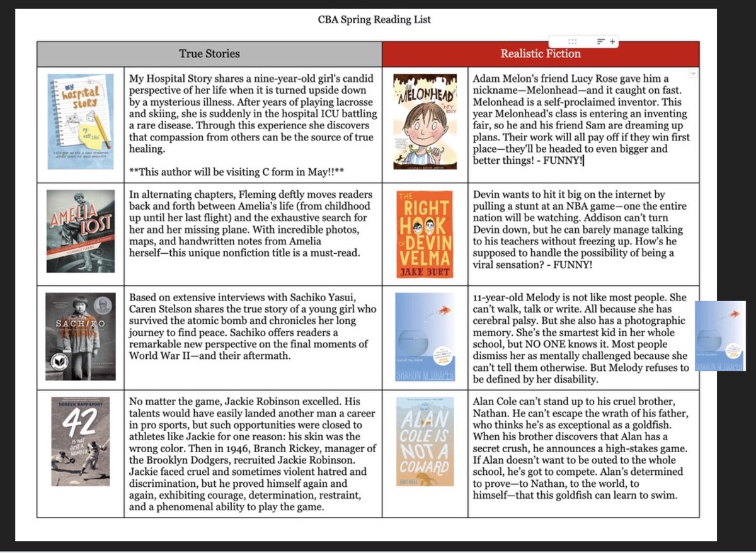The width and height of the screenshot is (756, 553).
Task: Select the Melonhead book cover image
Action: (x=425, y=122)
